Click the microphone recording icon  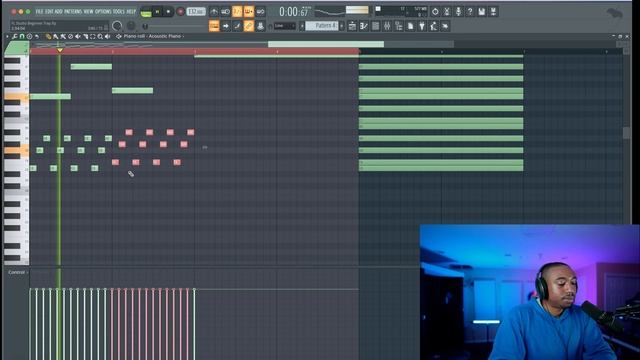click(x=458, y=11)
